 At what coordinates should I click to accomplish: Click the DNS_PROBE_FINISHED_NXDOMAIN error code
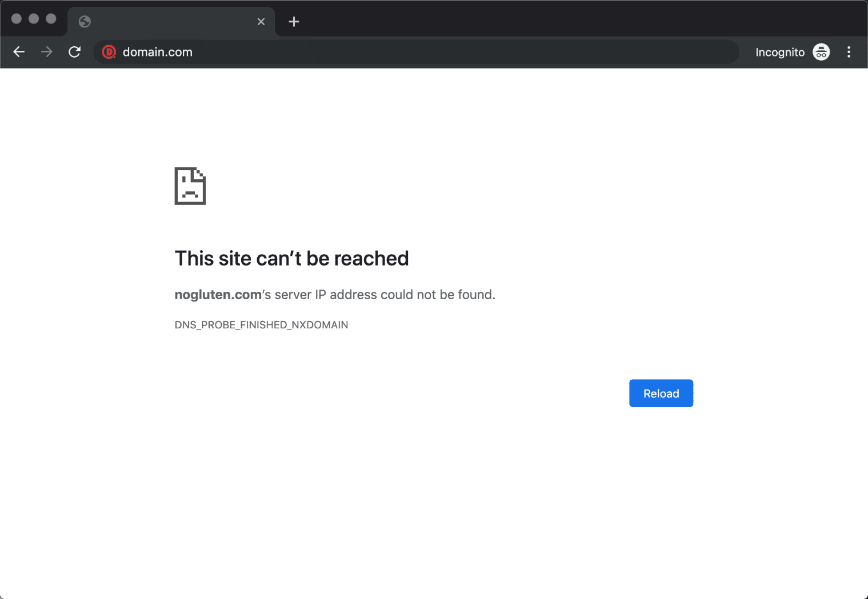pyautogui.click(x=261, y=324)
